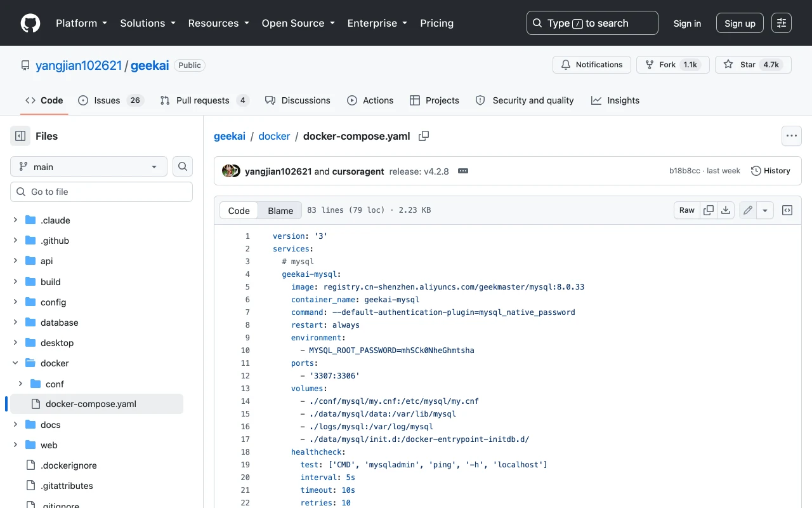Expand the commit message ellipsis
Screen dimensions: 812x508
tap(463, 171)
